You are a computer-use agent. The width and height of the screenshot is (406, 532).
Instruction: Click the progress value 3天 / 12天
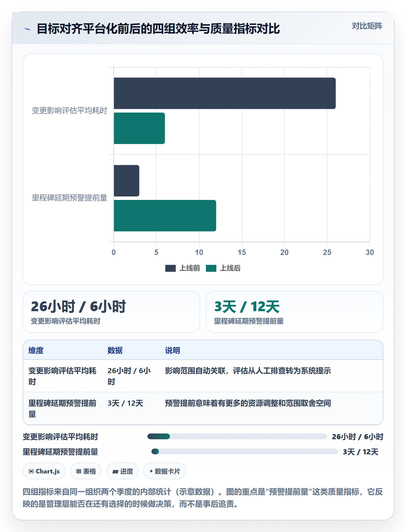point(360,452)
